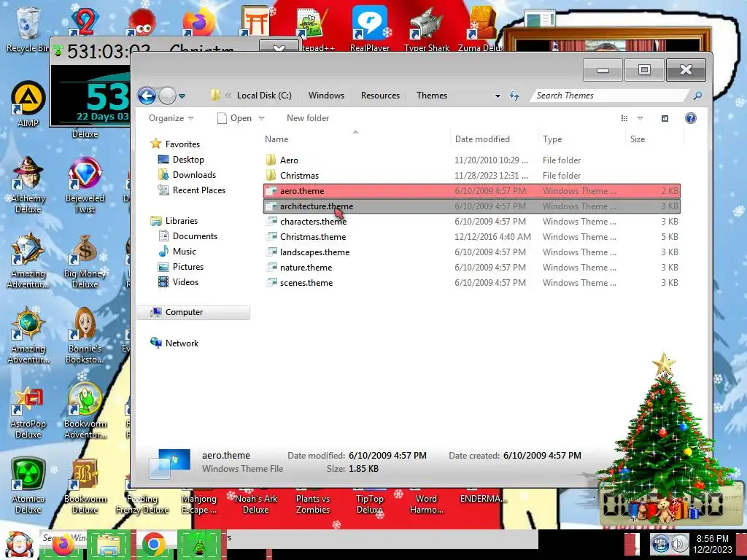Refresh the Themes folder view
The width and height of the screenshot is (747, 560).
click(x=514, y=96)
